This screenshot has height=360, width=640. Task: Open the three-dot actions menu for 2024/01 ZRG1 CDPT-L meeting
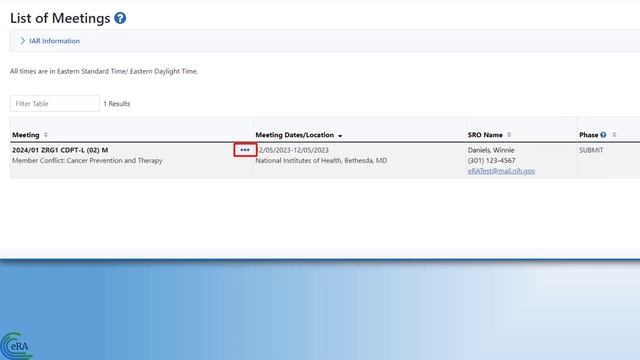coord(245,150)
